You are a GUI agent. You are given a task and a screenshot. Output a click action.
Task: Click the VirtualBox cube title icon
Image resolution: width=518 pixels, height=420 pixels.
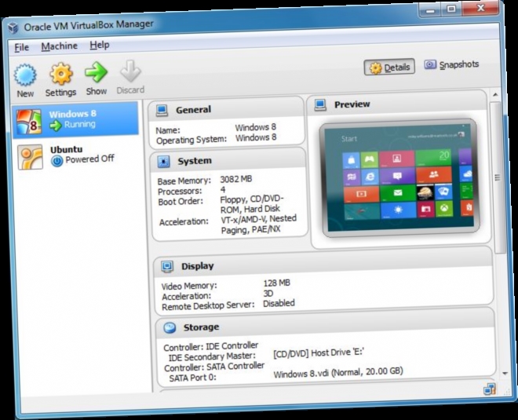click(x=13, y=27)
